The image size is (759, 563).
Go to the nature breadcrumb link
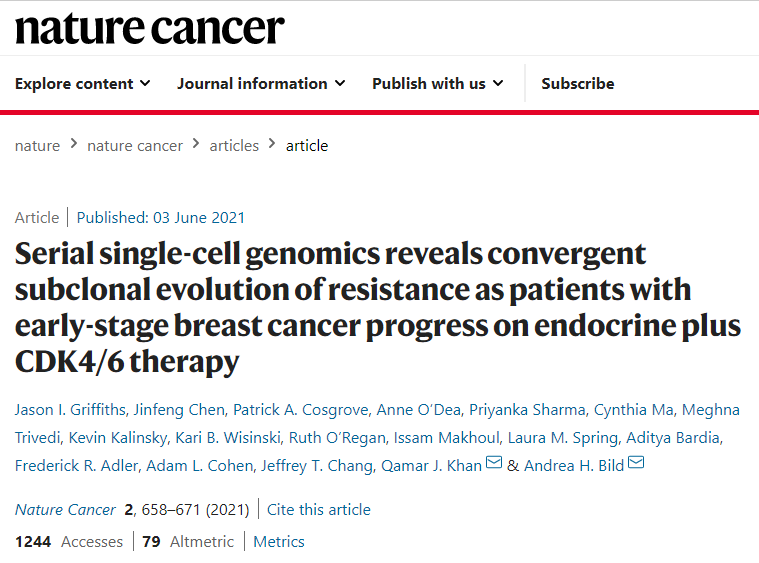click(x=37, y=146)
